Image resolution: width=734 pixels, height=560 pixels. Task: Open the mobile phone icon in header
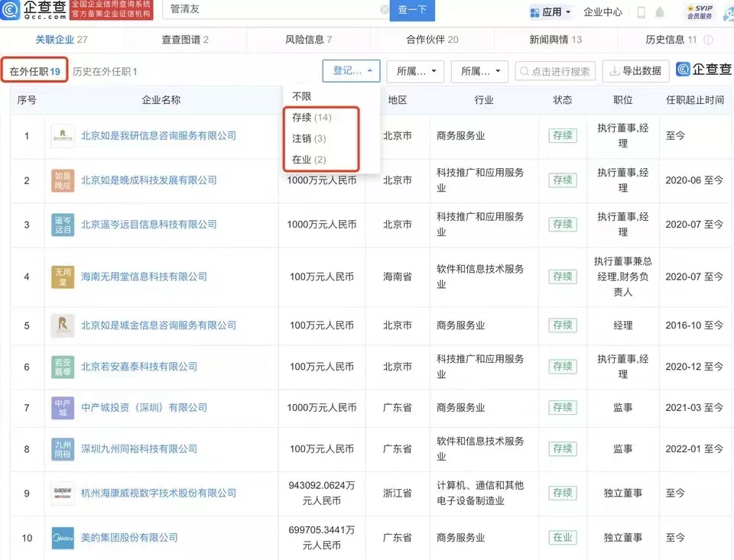[x=641, y=12]
